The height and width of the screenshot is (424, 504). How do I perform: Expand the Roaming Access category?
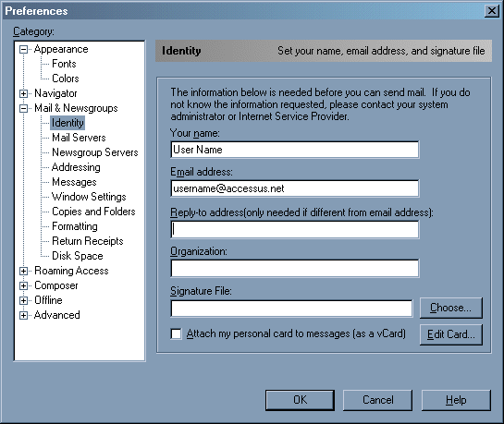tap(23, 271)
